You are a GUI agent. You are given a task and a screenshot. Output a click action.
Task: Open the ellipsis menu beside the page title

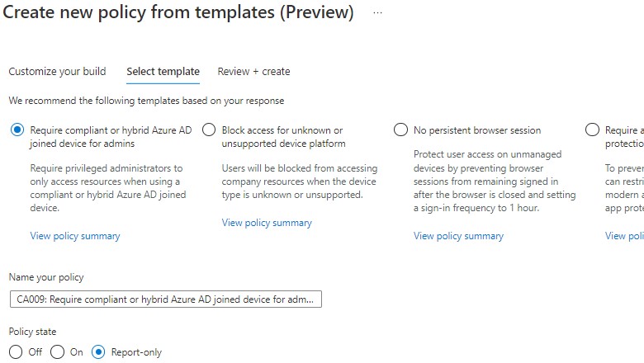tap(378, 14)
